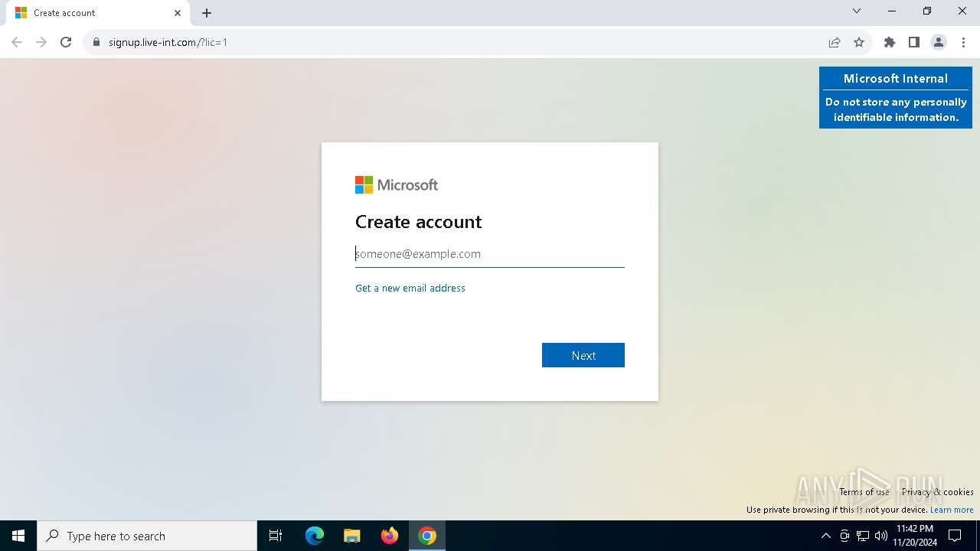Launch Microsoft Edge from the taskbar
The width and height of the screenshot is (980, 551).
[x=315, y=536]
